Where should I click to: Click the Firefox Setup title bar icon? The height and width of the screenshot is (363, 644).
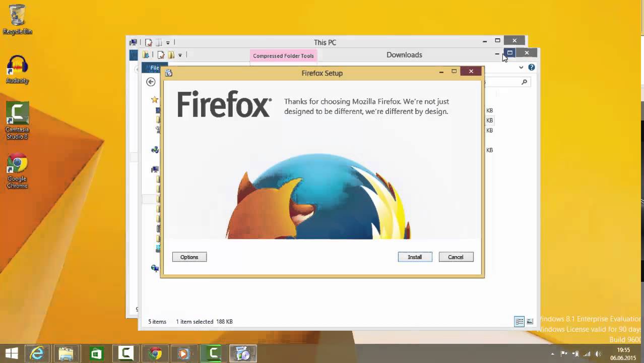[x=169, y=73]
